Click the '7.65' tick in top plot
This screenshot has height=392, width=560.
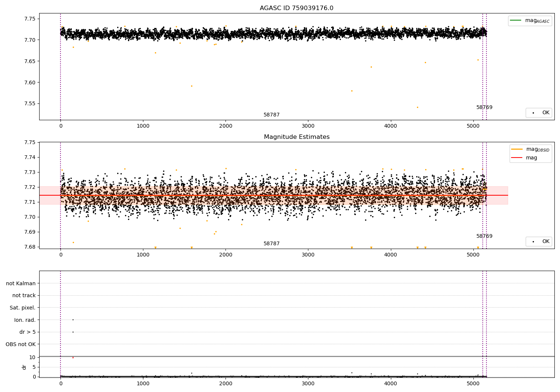point(30,61)
